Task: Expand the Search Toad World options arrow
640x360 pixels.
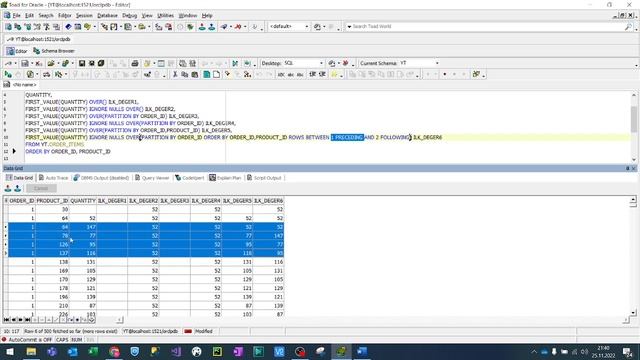Action: pos(349,27)
